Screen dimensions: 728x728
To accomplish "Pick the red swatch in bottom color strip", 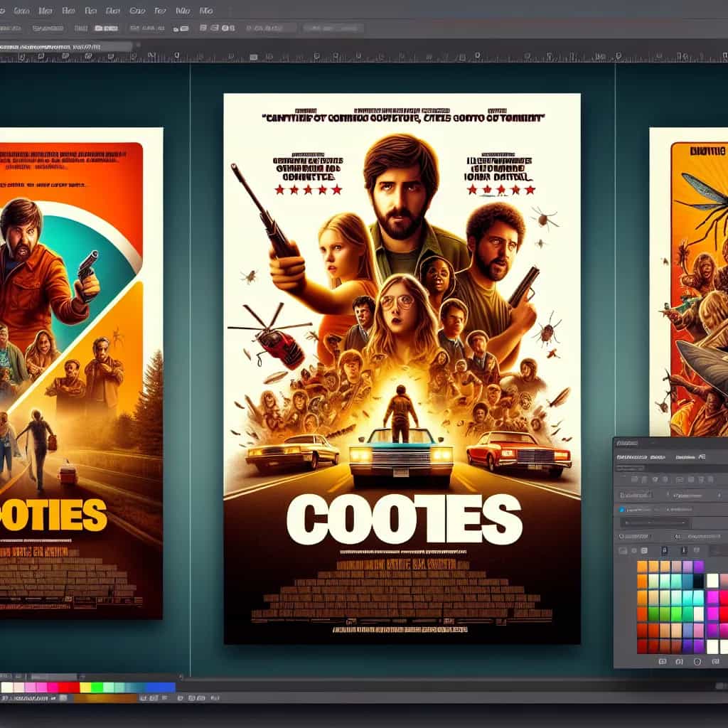I will pos(69,687).
